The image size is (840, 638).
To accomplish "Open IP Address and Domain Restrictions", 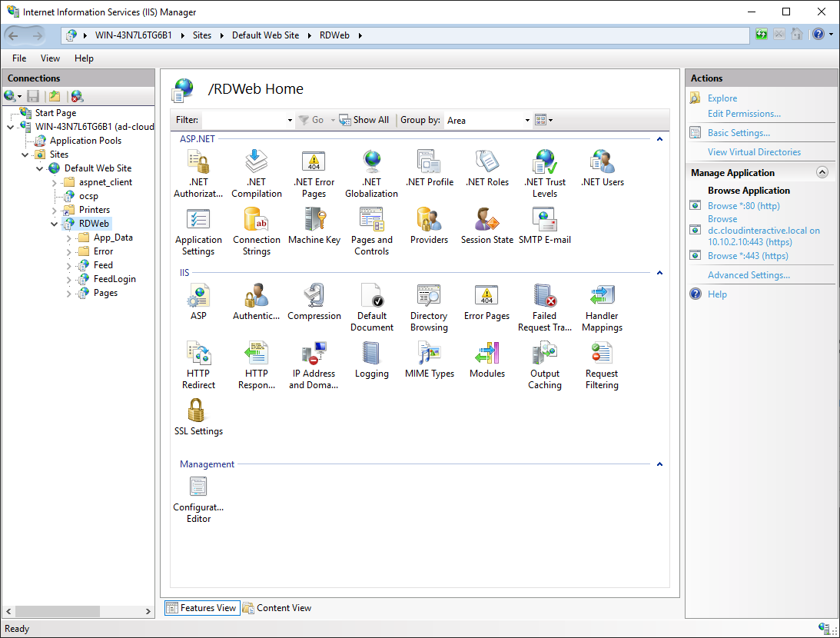I will click(314, 365).
